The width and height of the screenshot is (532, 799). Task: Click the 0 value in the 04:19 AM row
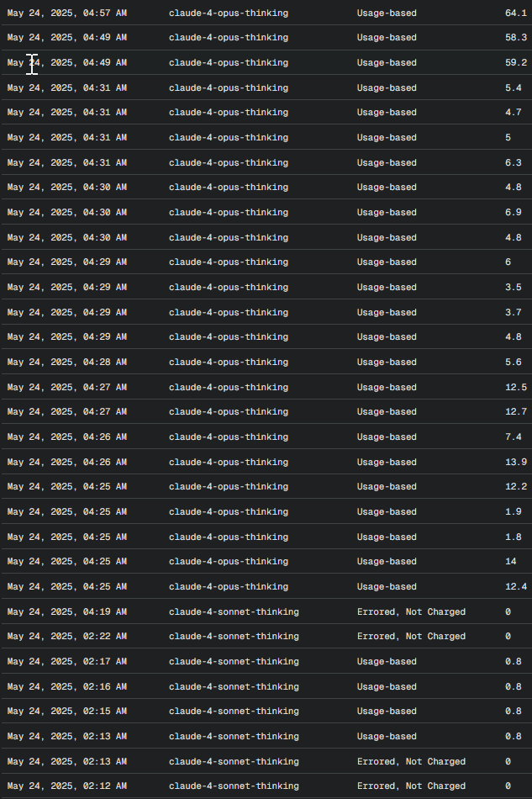tap(508, 611)
